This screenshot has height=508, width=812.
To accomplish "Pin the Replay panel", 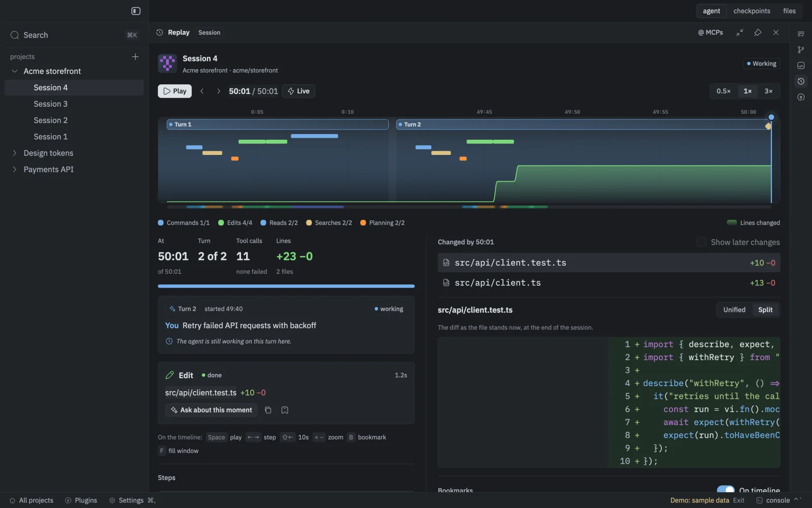I will [758, 33].
